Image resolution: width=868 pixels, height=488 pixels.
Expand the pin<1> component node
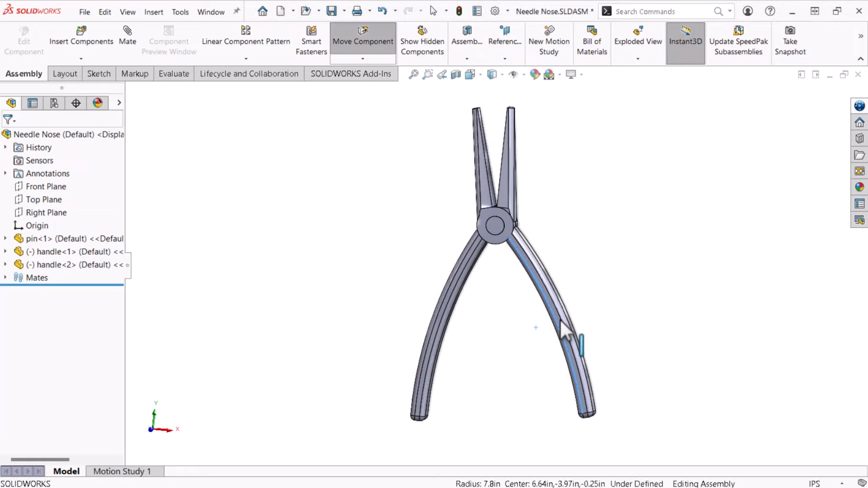click(x=5, y=238)
